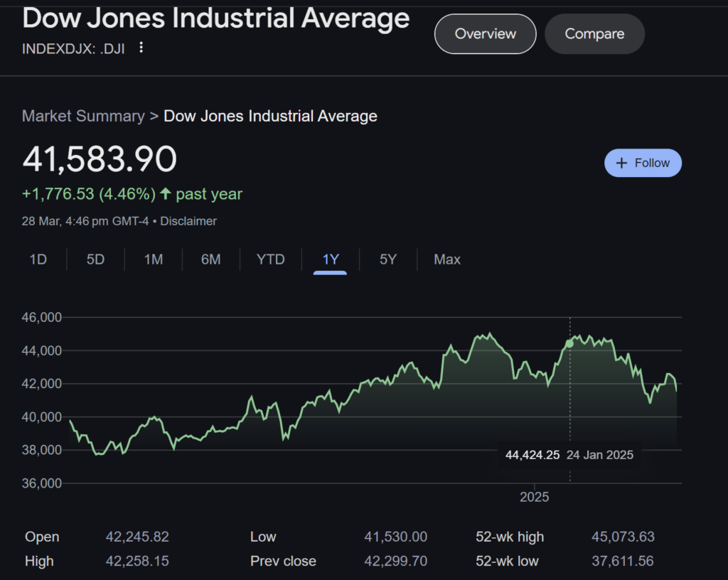Image resolution: width=728 pixels, height=580 pixels.
Task: Click the 41,583.90 index value
Action: (100, 159)
